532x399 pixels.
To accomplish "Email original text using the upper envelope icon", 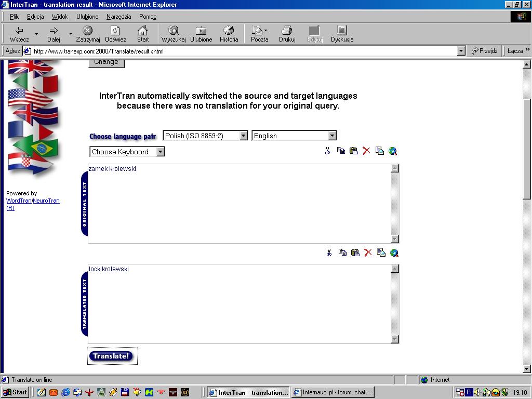I will pyautogui.click(x=380, y=151).
